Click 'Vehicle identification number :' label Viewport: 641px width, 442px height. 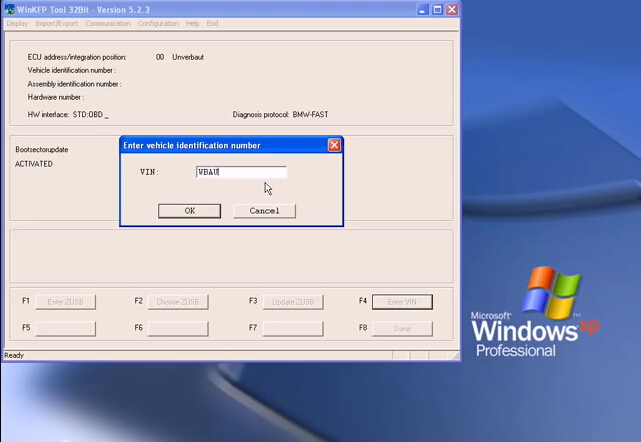pos(72,70)
